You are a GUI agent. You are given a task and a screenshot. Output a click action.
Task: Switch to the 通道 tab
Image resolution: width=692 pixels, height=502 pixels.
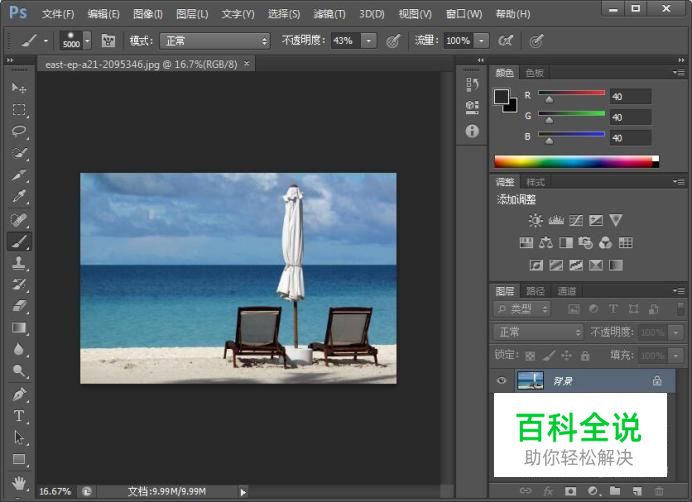click(567, 291)
